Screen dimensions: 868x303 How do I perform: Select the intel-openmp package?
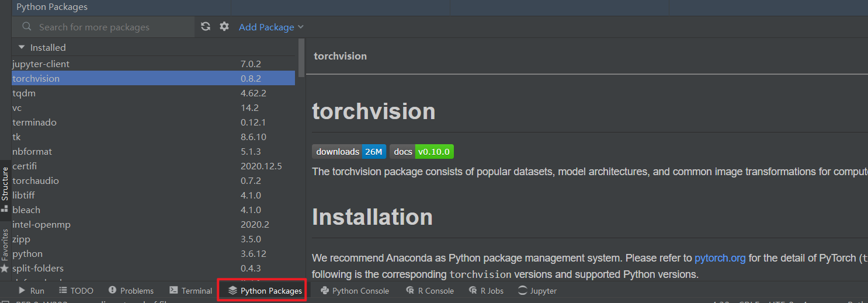[153, 224]
